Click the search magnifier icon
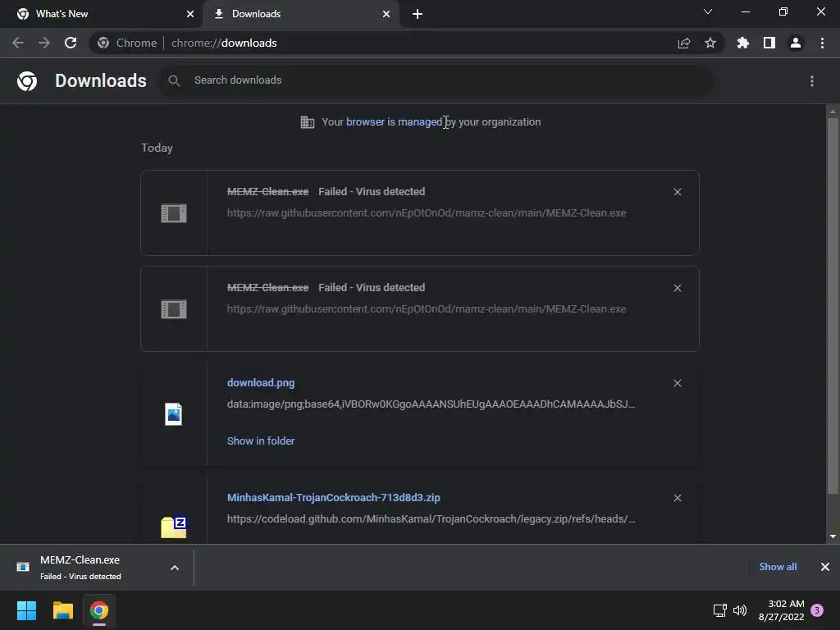The image size is (840, 630). click(x=174, y=81)
